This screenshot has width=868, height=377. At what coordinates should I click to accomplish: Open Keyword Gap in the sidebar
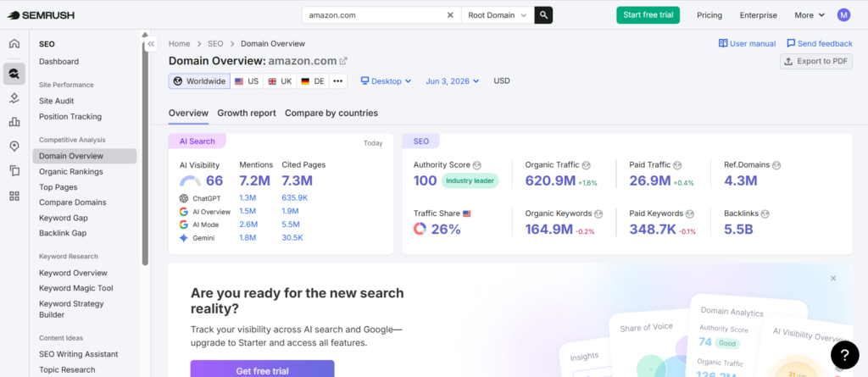point(63,218)
